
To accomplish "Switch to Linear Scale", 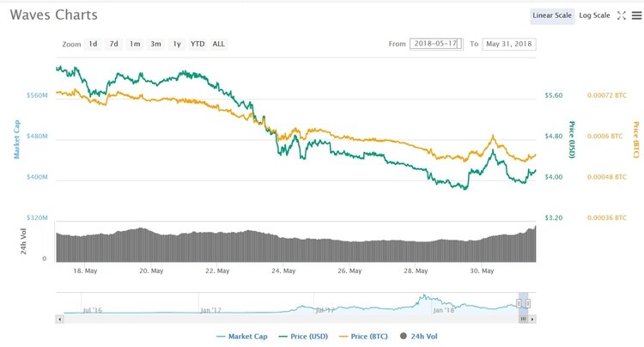I will click(552, 15).
